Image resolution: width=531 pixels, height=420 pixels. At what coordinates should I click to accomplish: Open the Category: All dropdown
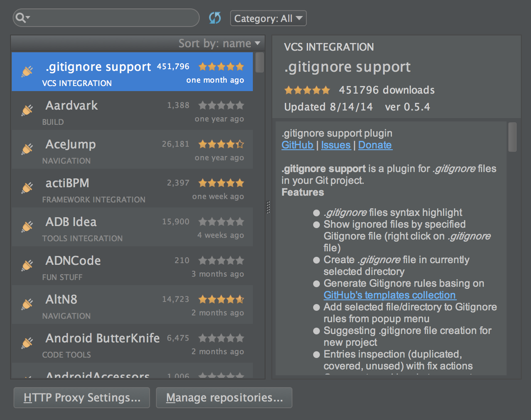click(268, 18)
